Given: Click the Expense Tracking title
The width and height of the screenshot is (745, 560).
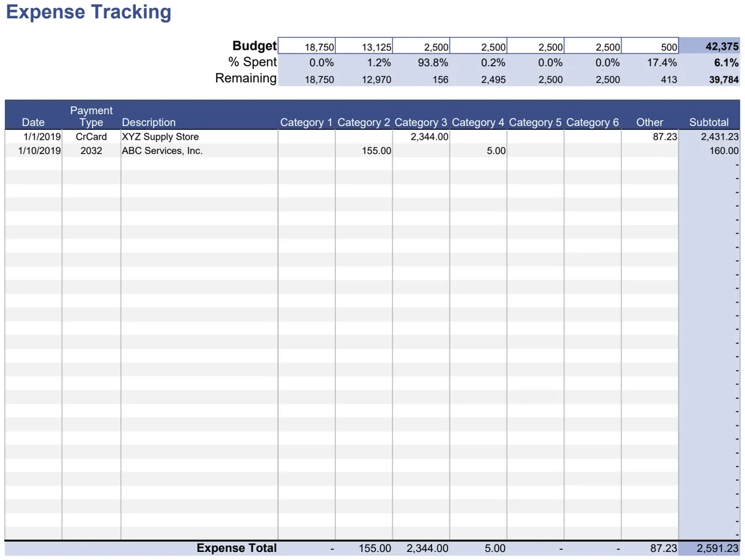Looking at the screenshot, I should [x=88, y=12].
